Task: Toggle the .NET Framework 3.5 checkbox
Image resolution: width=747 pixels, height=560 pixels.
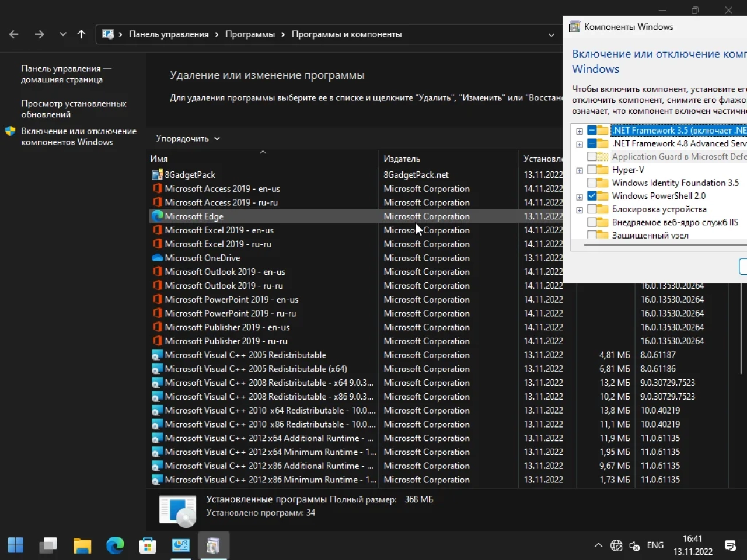Action: tap(592, 130)
